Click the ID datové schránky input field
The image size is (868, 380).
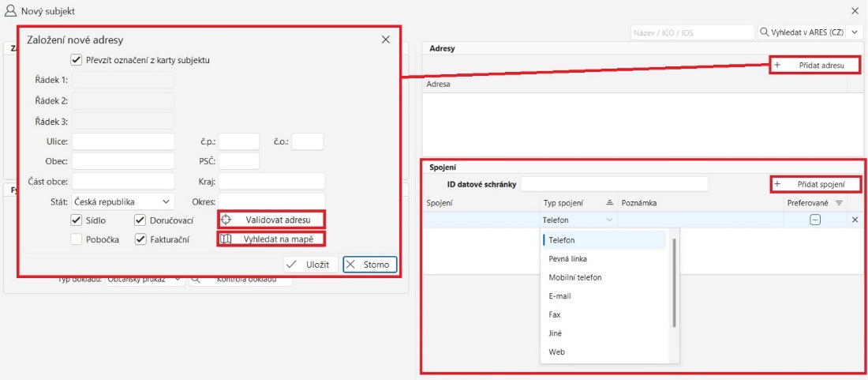pos(614,184)
